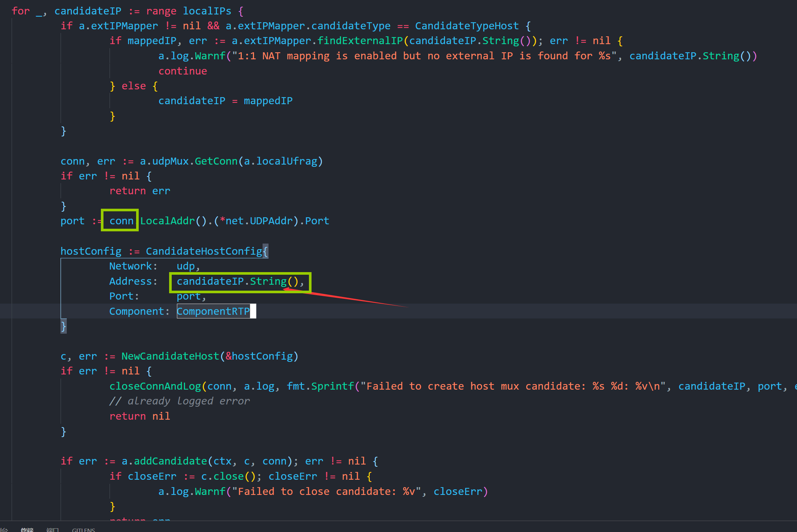Open the 端口 ports panel tab

tap(52, 529)
